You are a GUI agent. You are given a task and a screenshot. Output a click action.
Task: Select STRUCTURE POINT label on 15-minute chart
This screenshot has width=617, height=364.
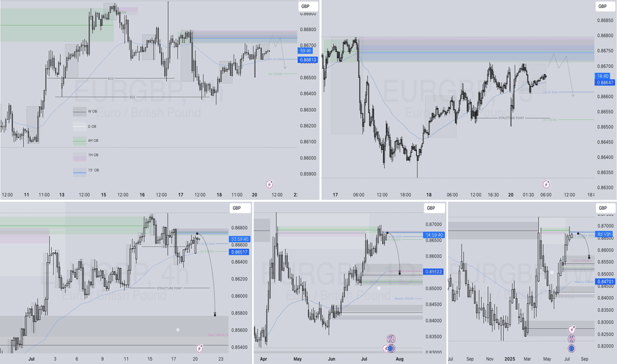[511, 118]
